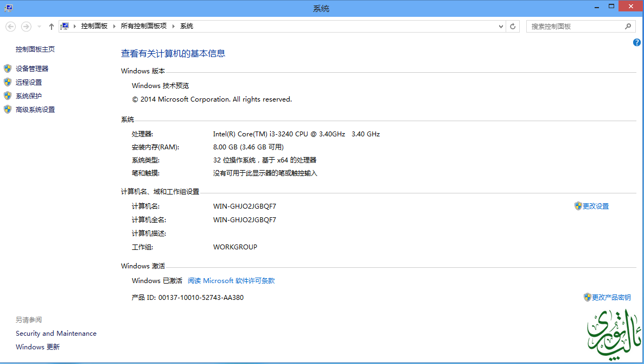Screen dimensions: 644x364
Task: Open Windows 更新 link
Action: click(x=38, y=347)
